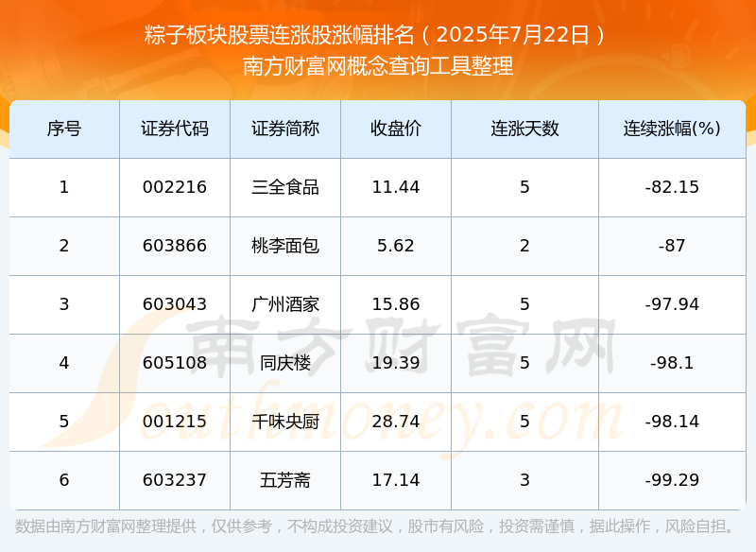This screenshot has width=756, height=552.
Task: Click the subtitle 南方财富网概念查询工具整理
Action: coord(378,66)
